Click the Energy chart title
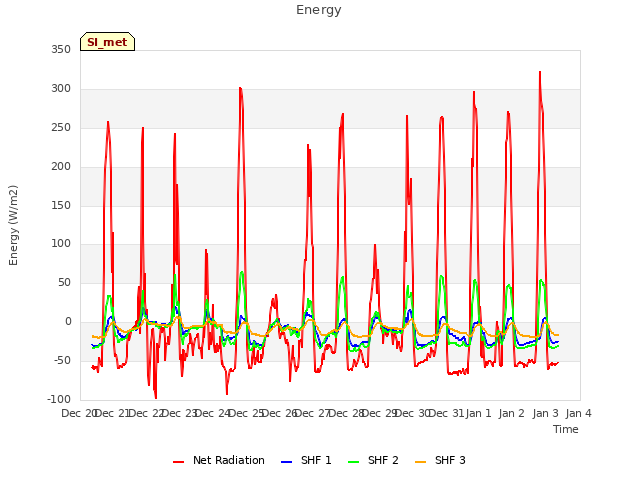Screen dimensions: 640x480 click(319, 10)
